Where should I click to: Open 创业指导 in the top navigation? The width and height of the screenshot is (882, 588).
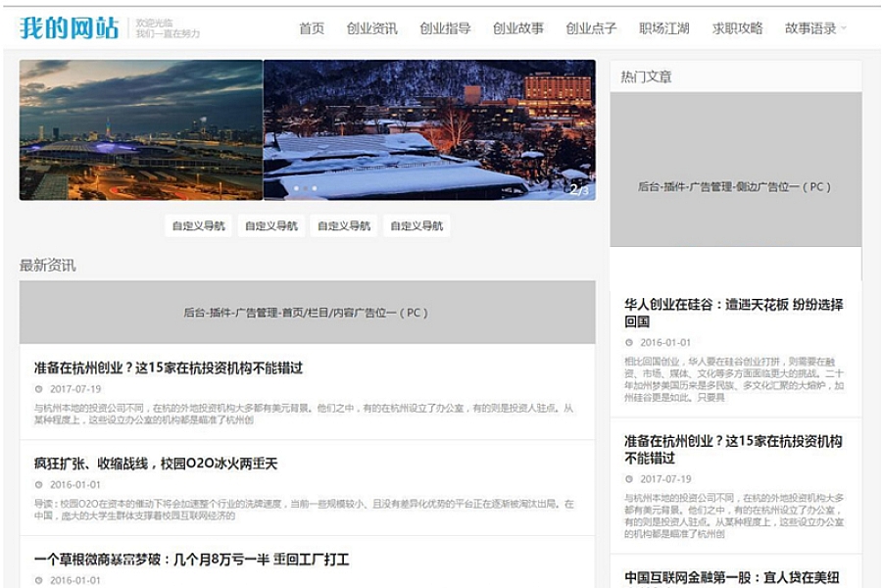coord(445,28)
